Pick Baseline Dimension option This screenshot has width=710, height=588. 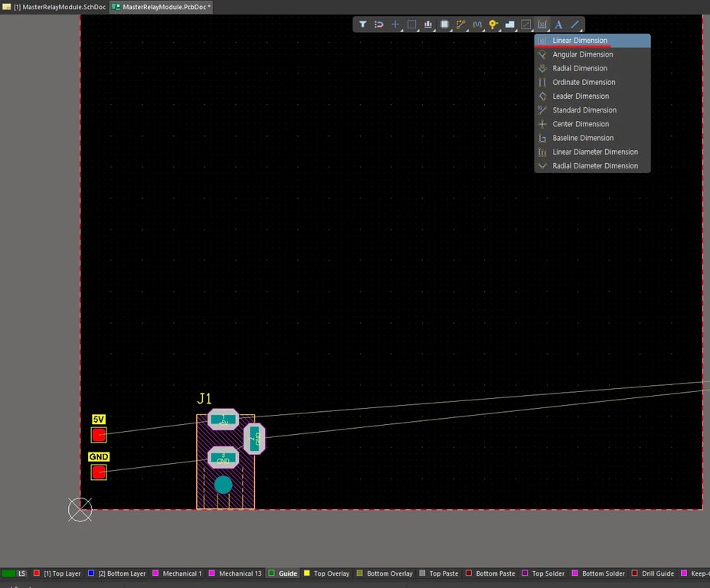point(593,138)
